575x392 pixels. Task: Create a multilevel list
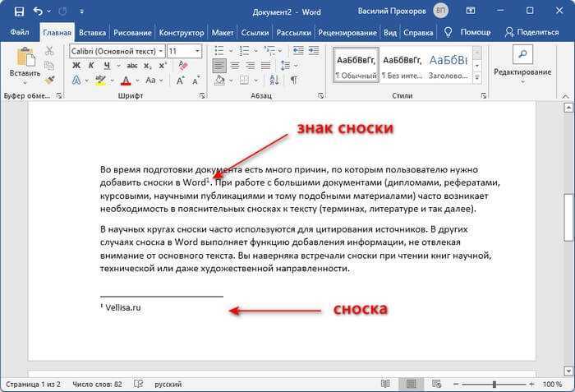(x=269, y=51)
